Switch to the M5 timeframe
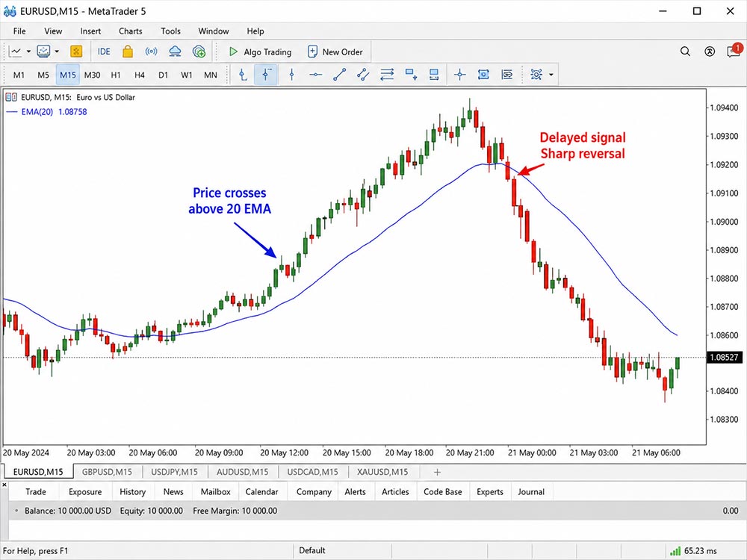747x560 pixels. (x=43, y=75)
